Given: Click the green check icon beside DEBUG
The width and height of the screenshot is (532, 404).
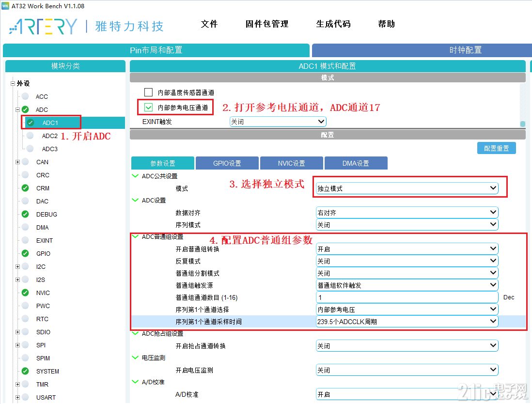Looking at the screenshot, I should click(x=25, y=214).
